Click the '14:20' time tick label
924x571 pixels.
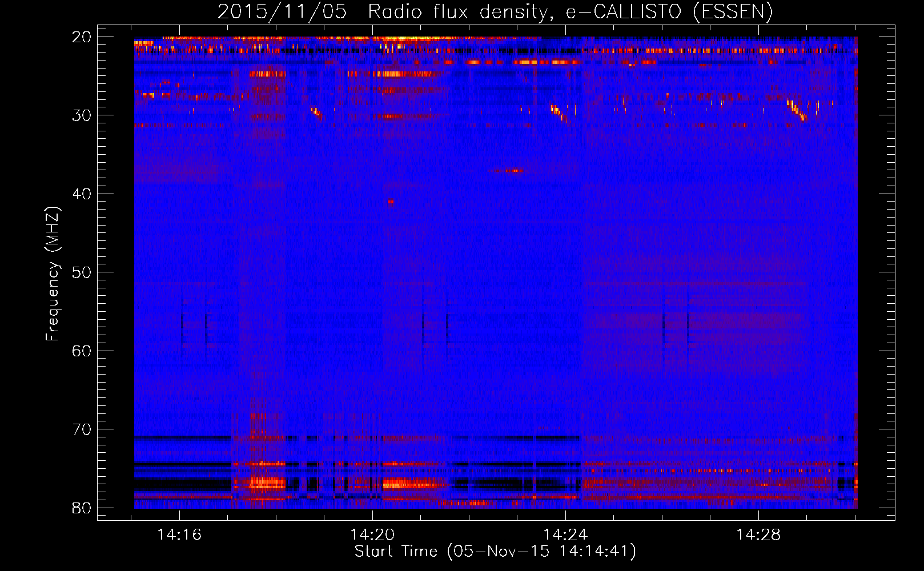click(372, 535)
